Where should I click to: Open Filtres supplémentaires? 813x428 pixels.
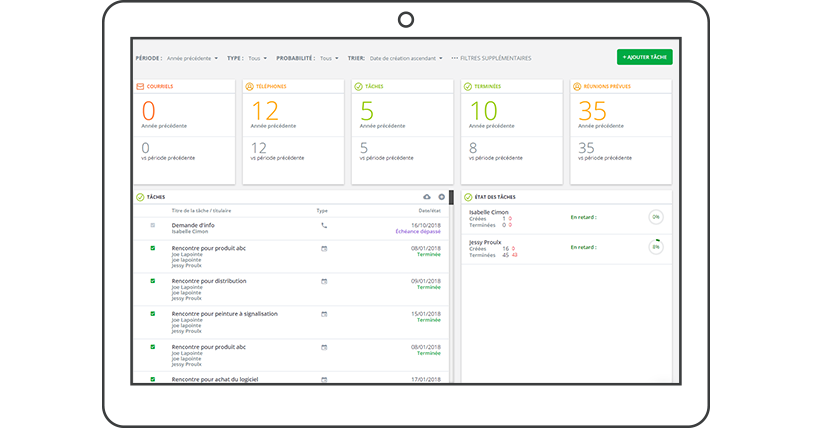491,59
